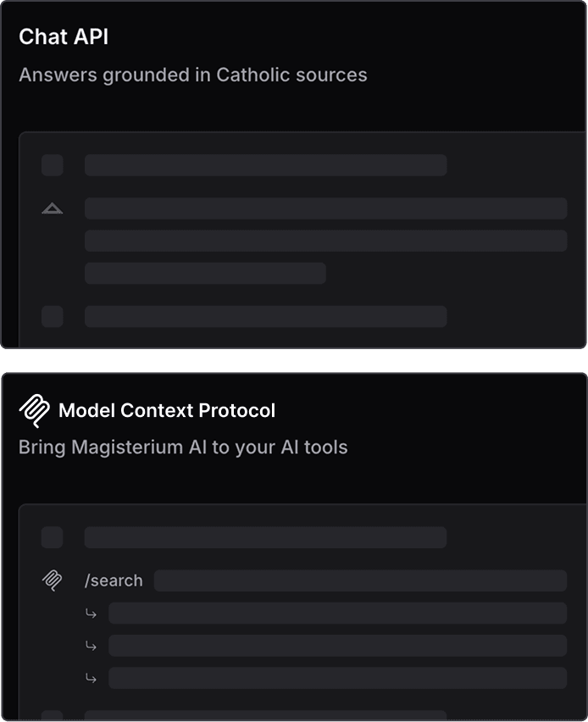Click the top message bar in Chat API preview
This screenshot has width=588, height=722.
click(x=265, y=165)
